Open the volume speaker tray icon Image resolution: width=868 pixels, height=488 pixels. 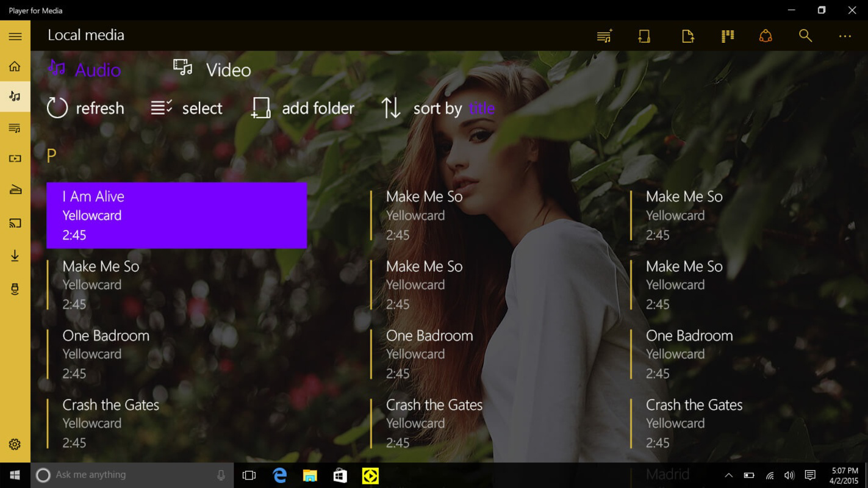789,475
